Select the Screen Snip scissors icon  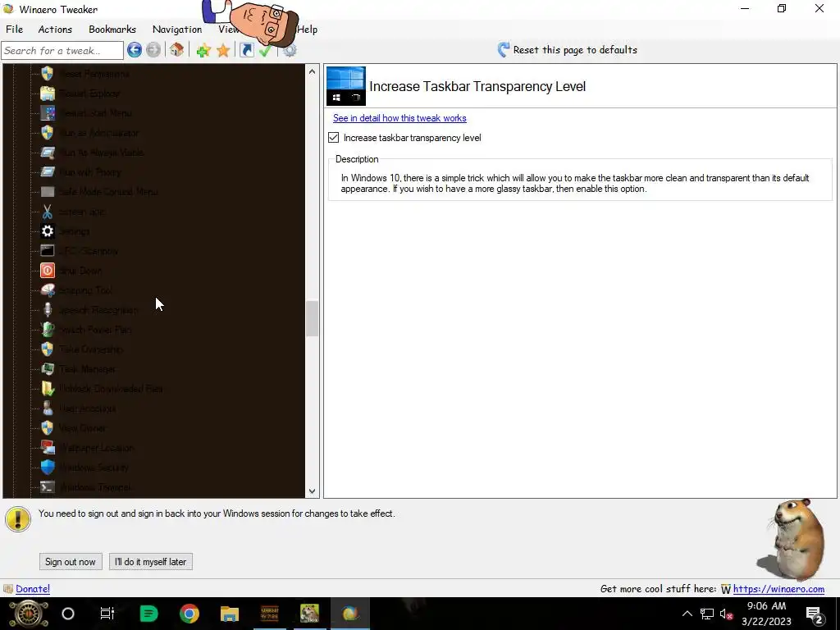pos(48,212)
